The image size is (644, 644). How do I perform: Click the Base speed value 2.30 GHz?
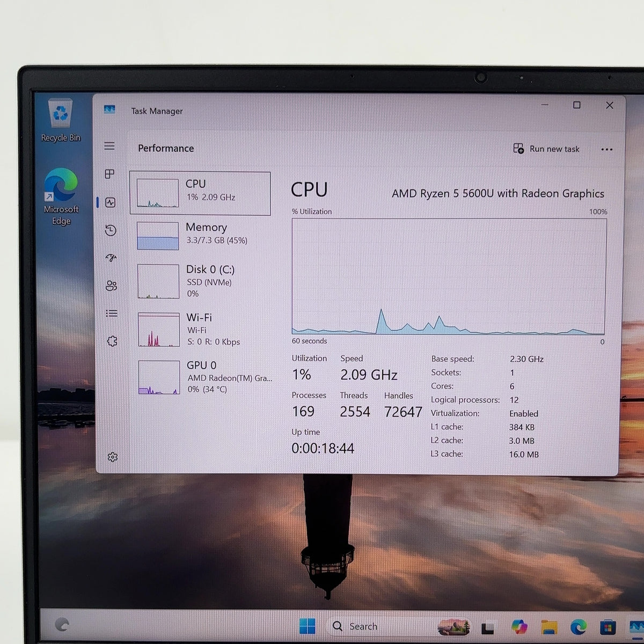click(x=526, y=359)
